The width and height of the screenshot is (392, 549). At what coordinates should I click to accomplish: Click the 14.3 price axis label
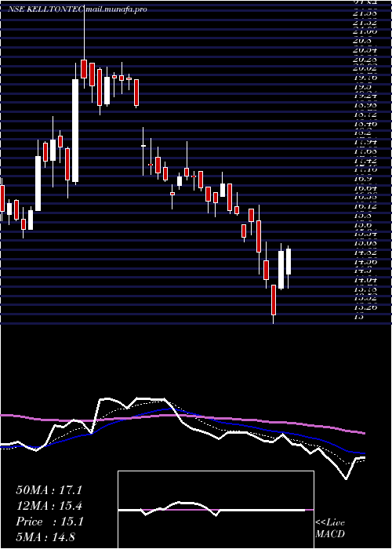[362, 271]
